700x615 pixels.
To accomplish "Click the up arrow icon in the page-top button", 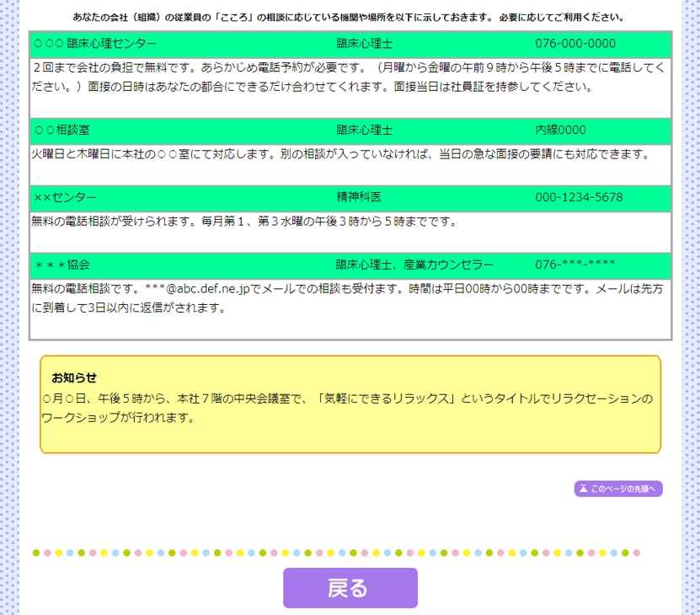I will pyautogui.click(x=583, y=489).
